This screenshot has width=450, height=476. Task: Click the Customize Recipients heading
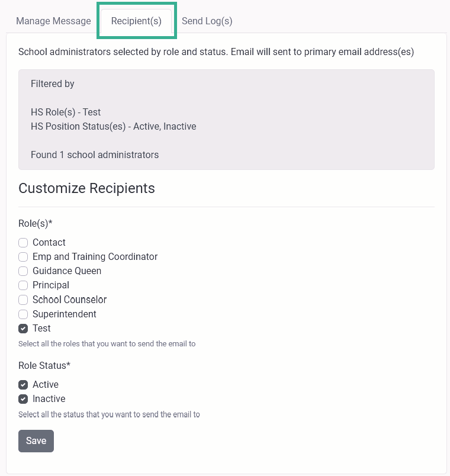click(x=87, y=188)
